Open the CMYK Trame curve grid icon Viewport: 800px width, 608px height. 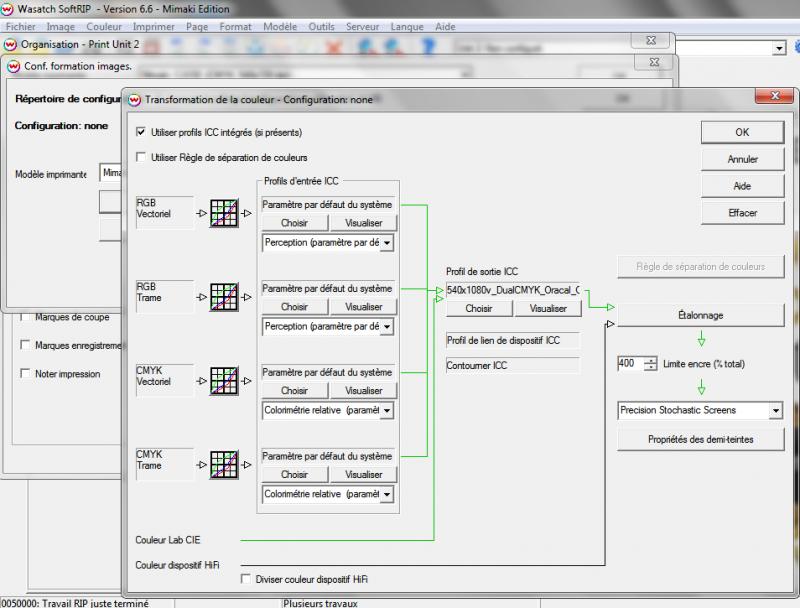pyautogui.click(x=224, y=465)
